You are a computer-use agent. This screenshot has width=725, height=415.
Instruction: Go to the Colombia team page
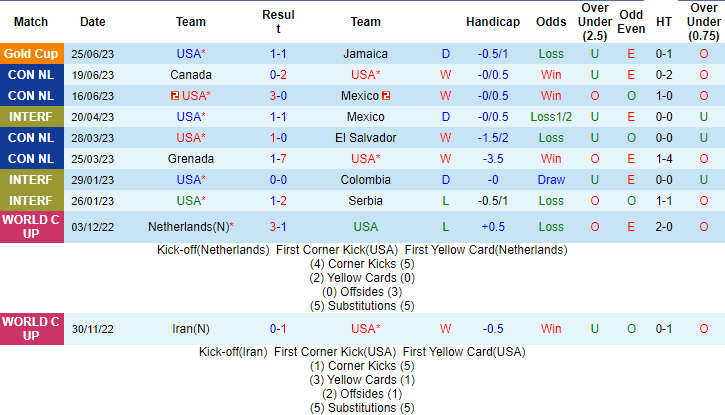coord(365,180)
